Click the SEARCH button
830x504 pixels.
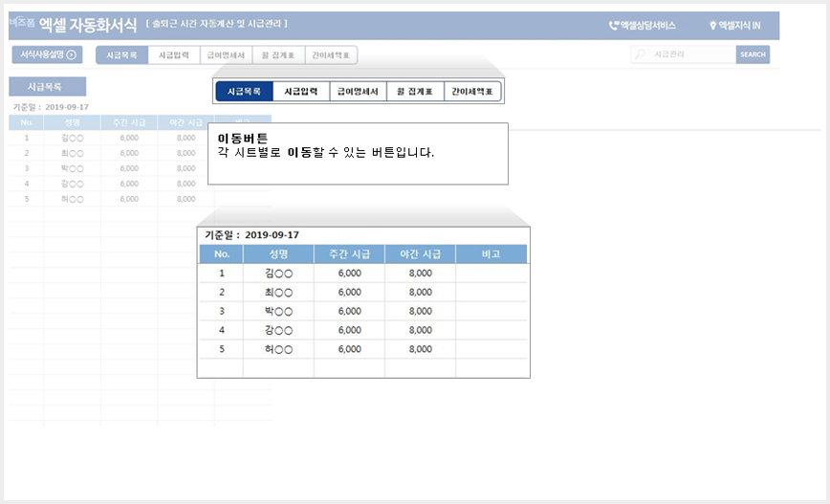point(753,55)
